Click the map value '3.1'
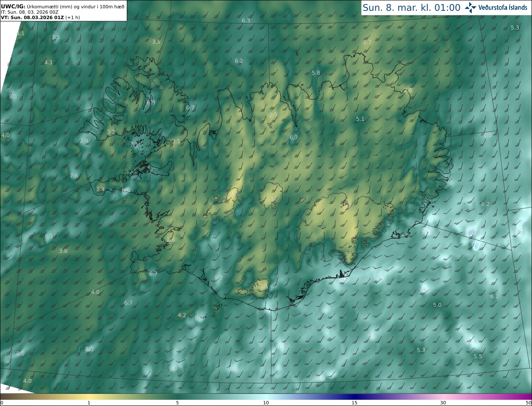Screen dimensions: 532x406 pyautogui.click(x=176, y=142)
